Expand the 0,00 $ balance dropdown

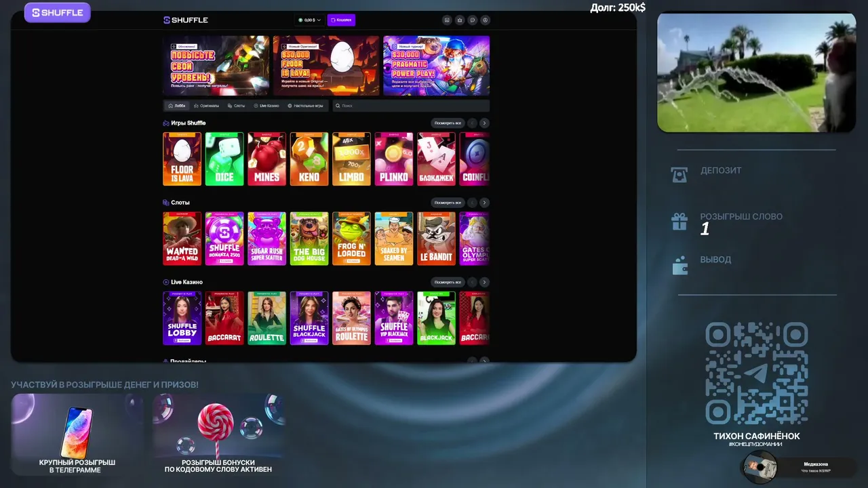[309, 20]
